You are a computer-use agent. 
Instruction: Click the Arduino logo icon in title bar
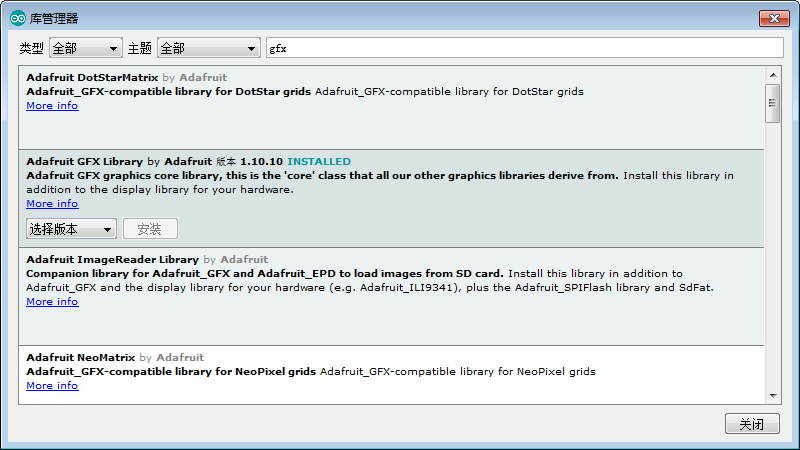click(18, 18)
